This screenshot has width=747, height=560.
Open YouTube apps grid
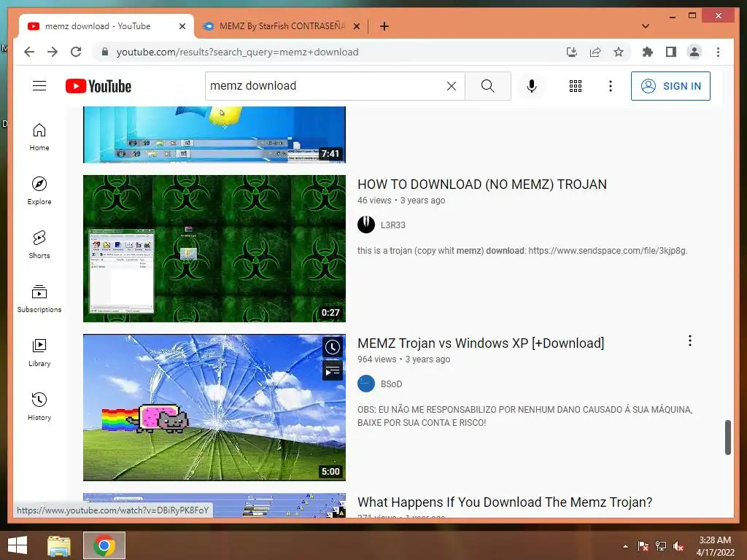click(x=576, y=86)
